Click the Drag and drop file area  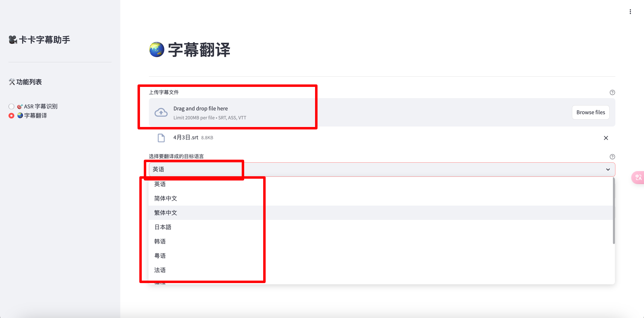point(382,112)
